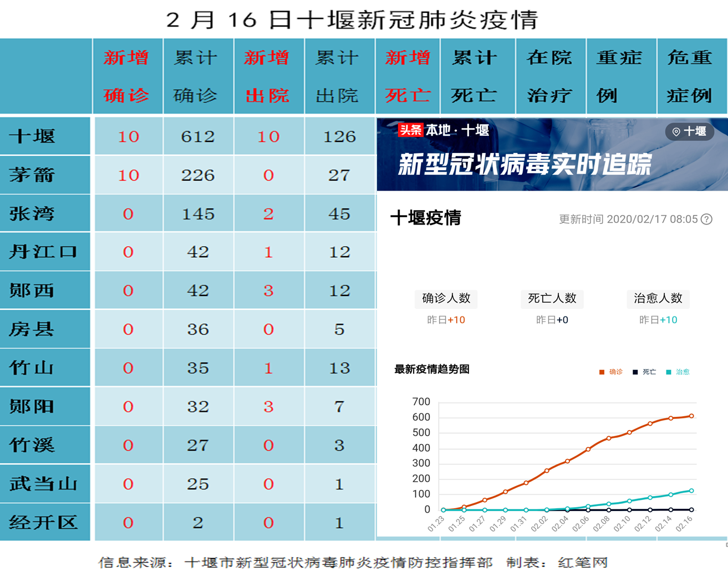728x572 pixels.
Task: Click the last teal data point at 02.16
Action: point(691,491)
